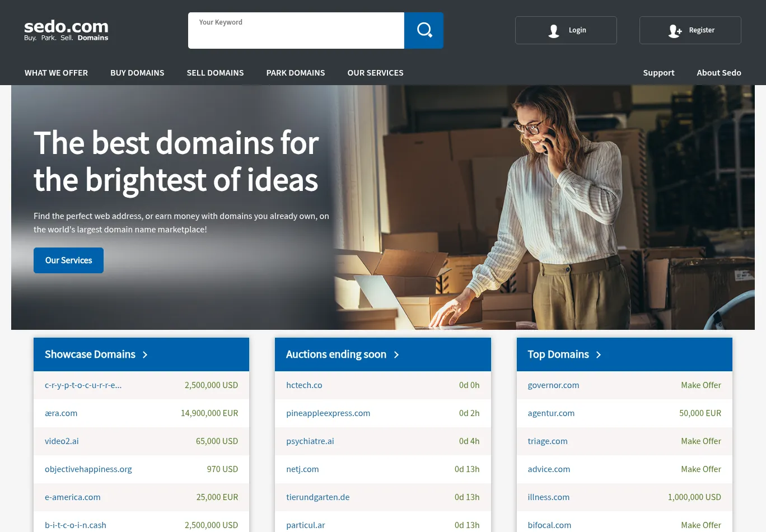Expand Top Domains via its chevron arrow
Image resolution: width=766 pixels, height=532 pixels.
[x=599, y=355]
